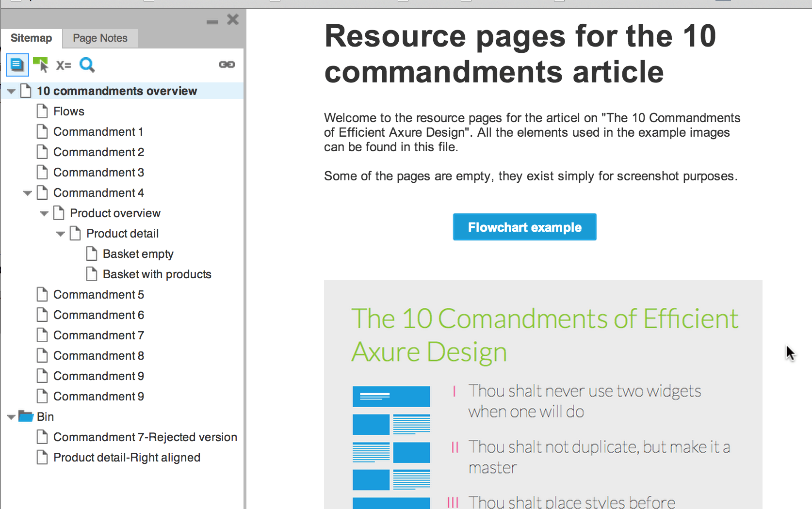812x509 pixels.
Task: Minimize the sitemap panel with dash icon
Action: coord(212,22)
